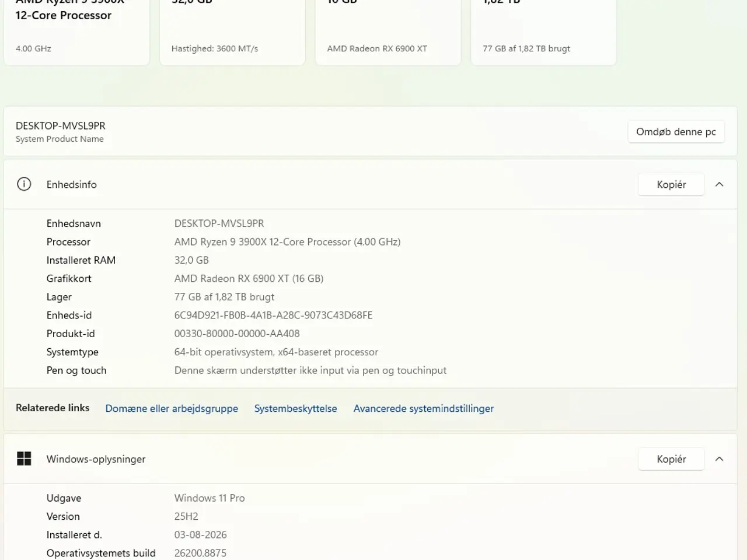Select the Enhedsnavn value DESKTOP-MVSL9PR

pyautogui.click(x=219, y=223)
